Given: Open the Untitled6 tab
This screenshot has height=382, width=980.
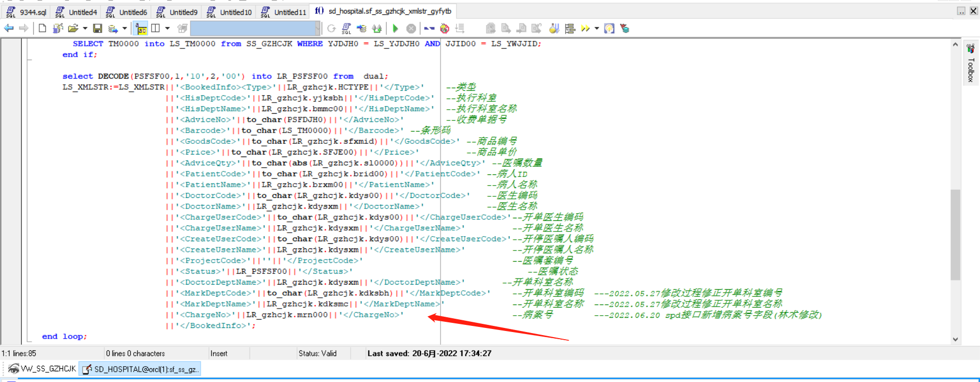Looking at the screenshot, I should click(127, 12).
